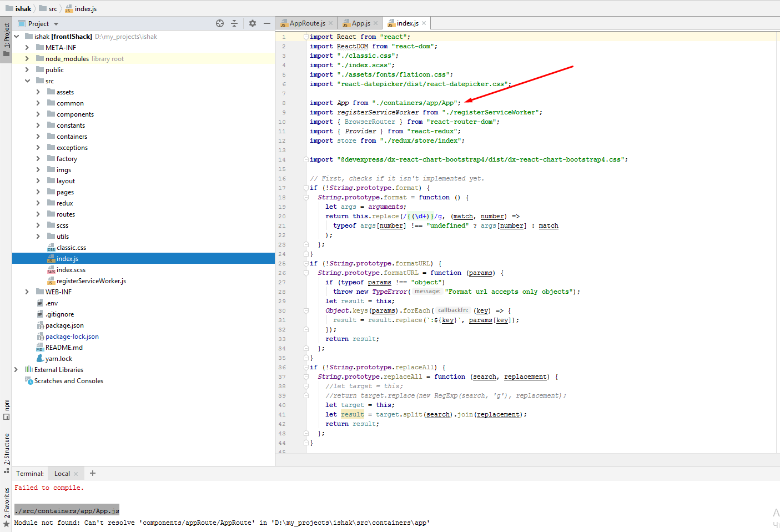The height and width of the screenshot is (532, 780).
Task: Close the index.js tab
Action: (424, 23)
